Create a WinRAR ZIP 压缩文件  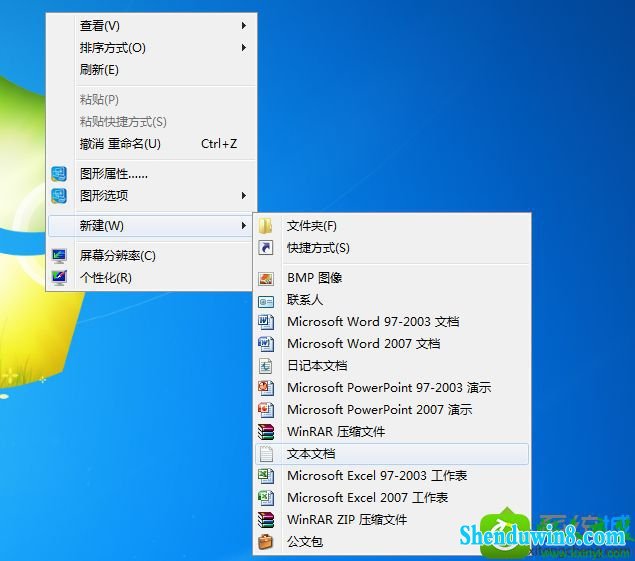coord(392,520)
